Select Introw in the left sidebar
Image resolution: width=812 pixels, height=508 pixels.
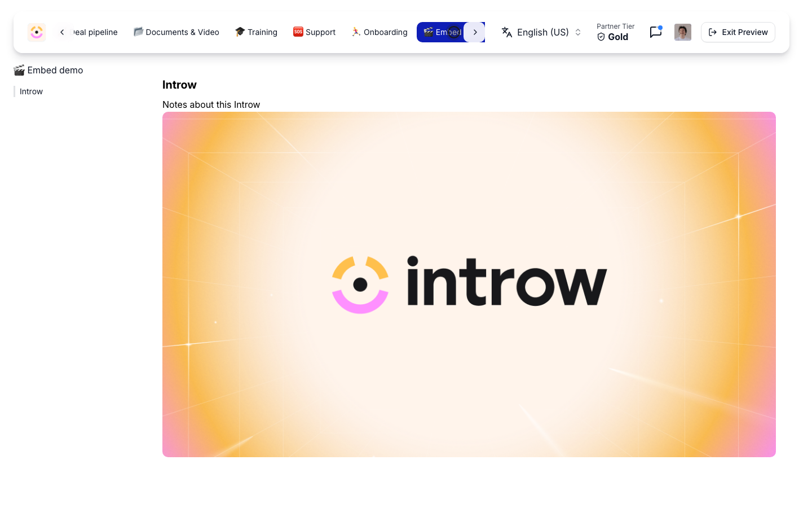[31, 91]
